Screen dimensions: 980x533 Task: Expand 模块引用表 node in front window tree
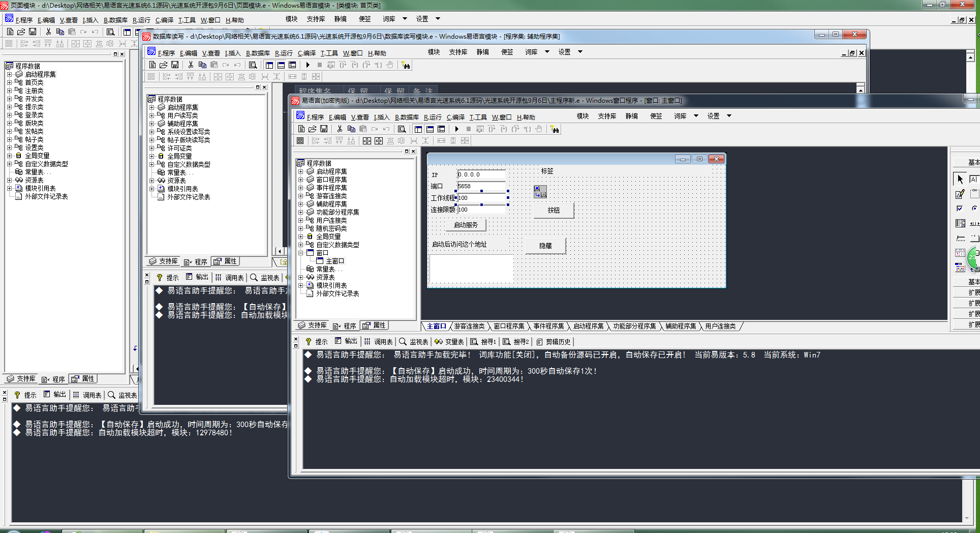coord(300,285)
